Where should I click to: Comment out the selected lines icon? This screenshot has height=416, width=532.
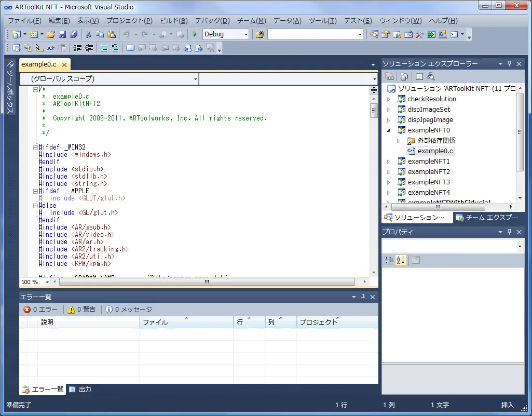[x=104, y=48]
